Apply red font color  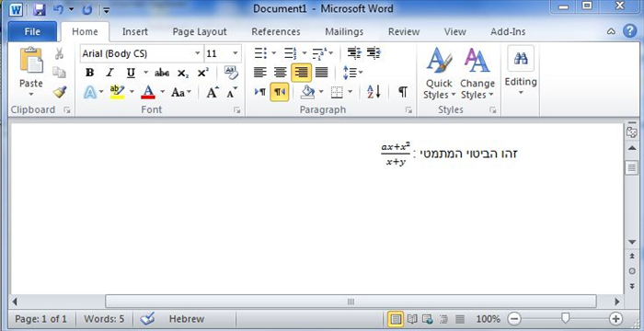click(148, 92)
